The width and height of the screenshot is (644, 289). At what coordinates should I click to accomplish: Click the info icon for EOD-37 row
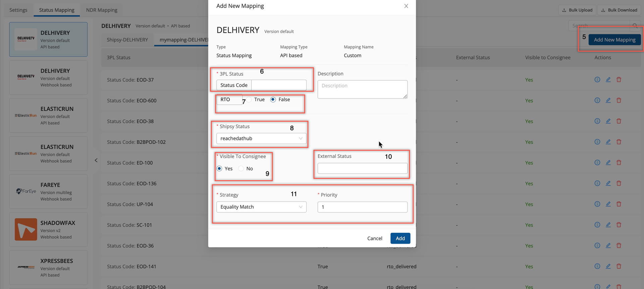pos(597,80)
